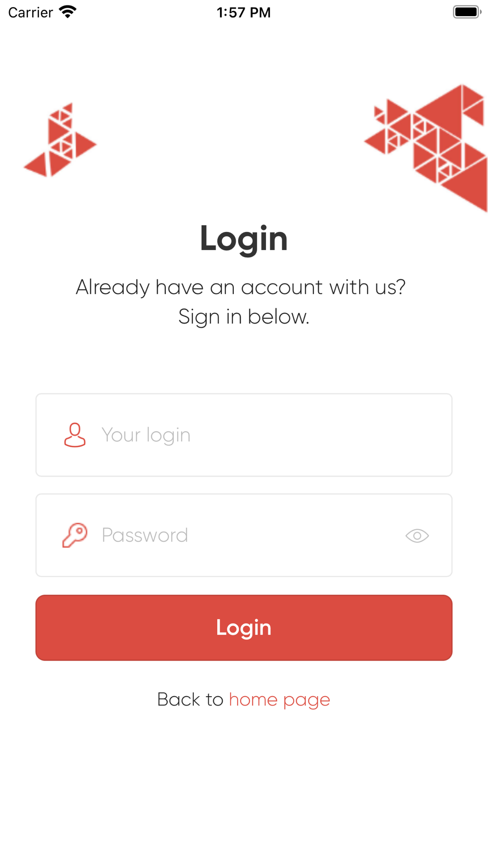This screenshot has height=868, width=488.
Task: Tap the Password placeholder text
Action: point(144,535)
